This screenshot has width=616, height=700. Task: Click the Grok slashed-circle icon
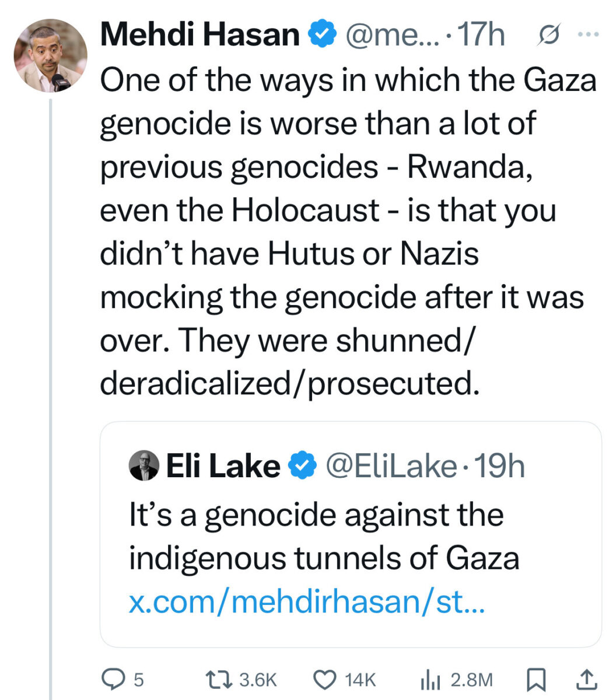pyautogui.click(x=548, y=35)
